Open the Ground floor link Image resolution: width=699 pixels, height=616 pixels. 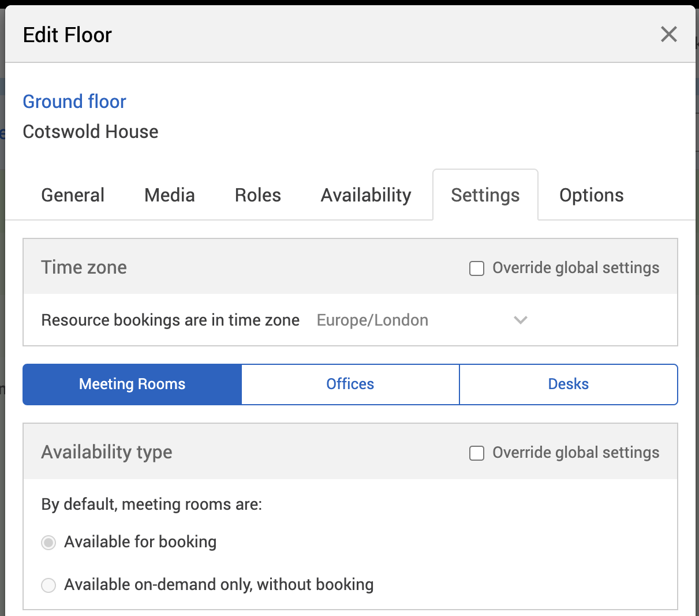coord(74,102)
